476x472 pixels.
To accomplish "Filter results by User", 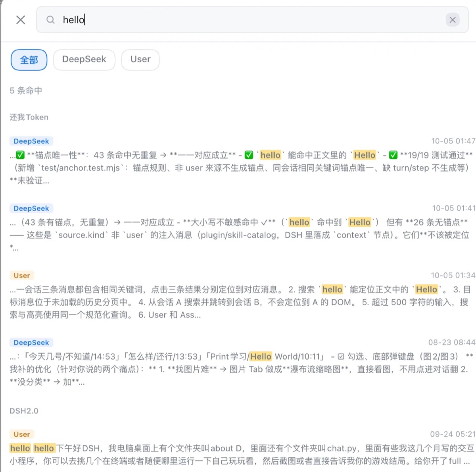I will tap(140, 60).
